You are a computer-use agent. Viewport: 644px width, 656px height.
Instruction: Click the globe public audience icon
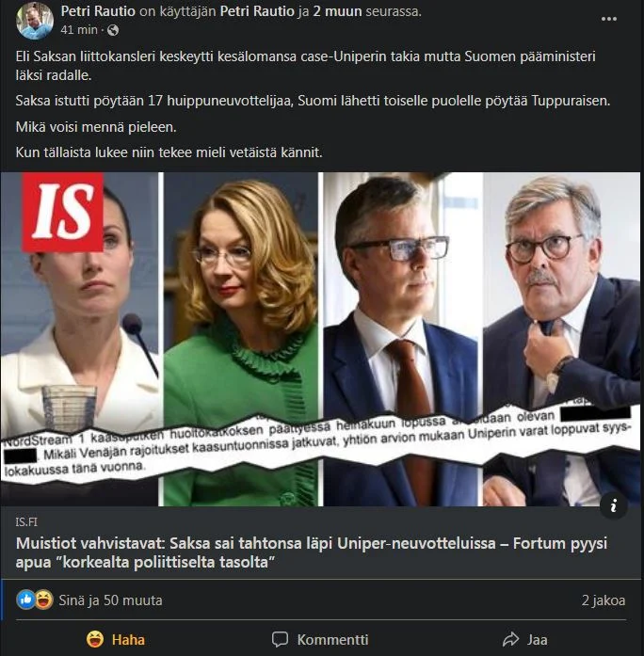(113, 29)
